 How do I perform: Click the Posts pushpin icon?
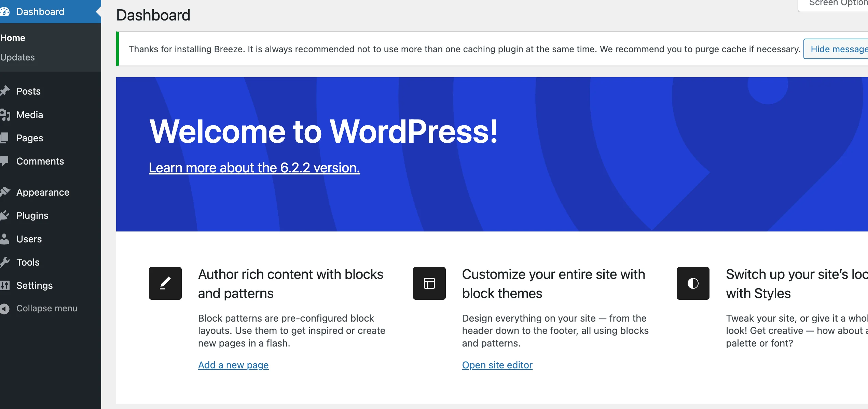point(5,91)
